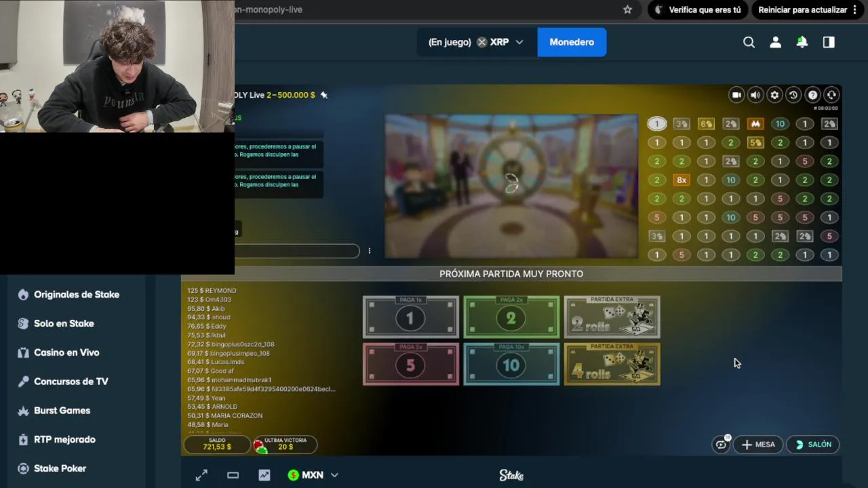Select RTP mejorado in sidebar

[64, 439]
